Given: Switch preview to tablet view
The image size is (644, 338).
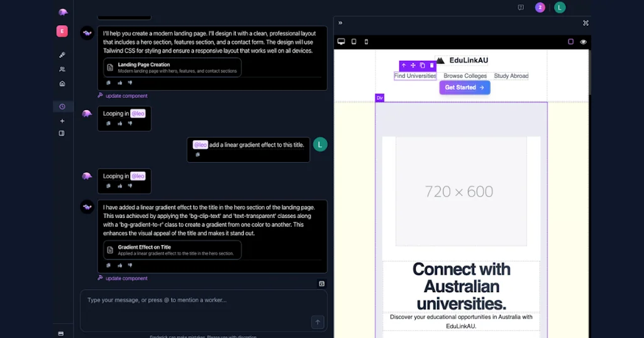Looking at the screenshot, I should tap(354, 42).
